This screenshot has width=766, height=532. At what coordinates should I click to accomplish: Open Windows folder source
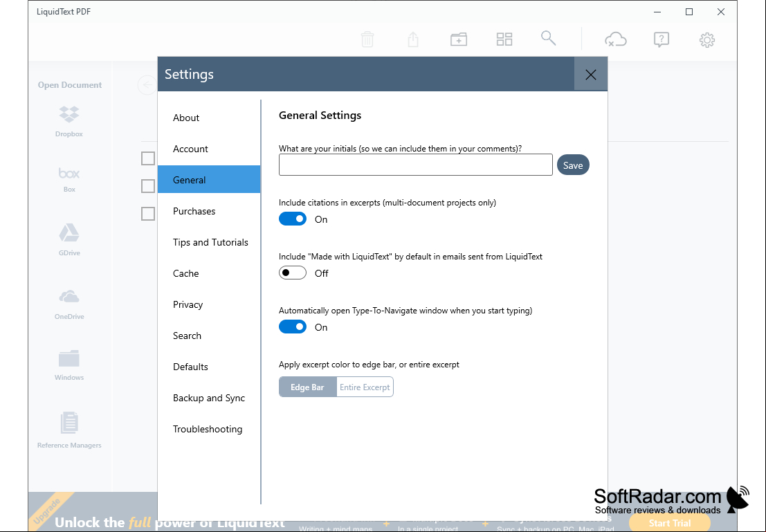69,365
